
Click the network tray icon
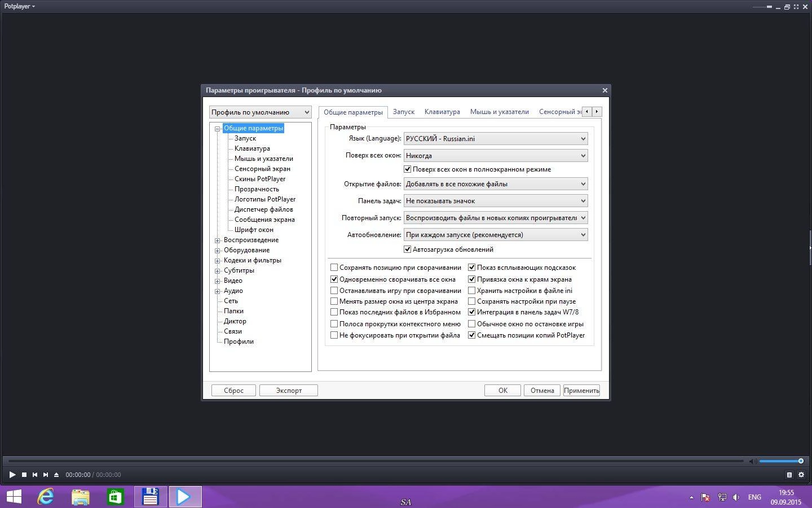(x=722, y=497)
